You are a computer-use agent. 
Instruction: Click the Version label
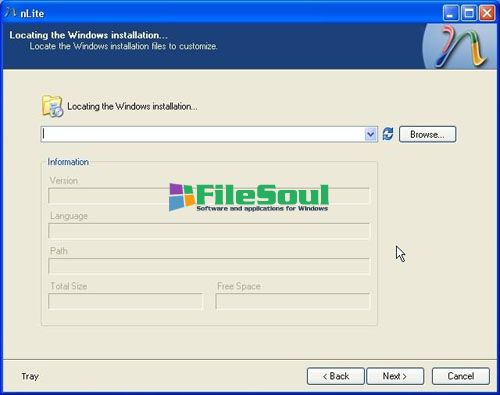click(x=64, y=181)
